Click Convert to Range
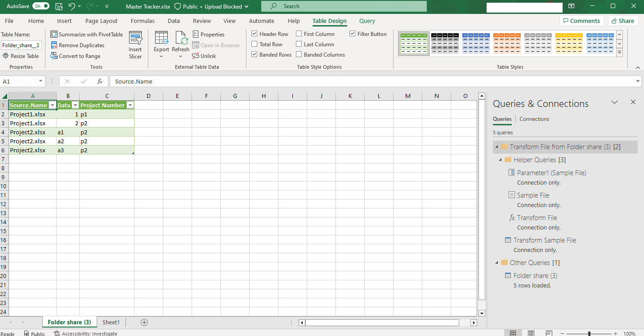644x336 pixels. (76, 56)
